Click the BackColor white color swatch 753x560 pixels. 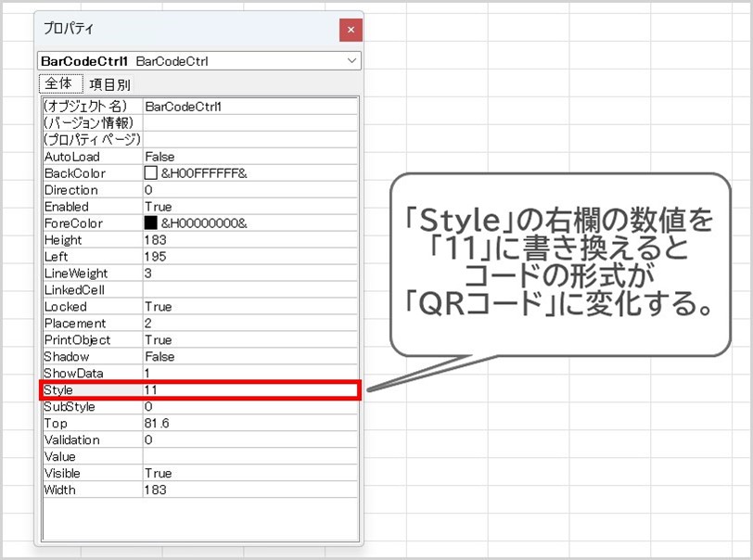click(x=151, y=172)
